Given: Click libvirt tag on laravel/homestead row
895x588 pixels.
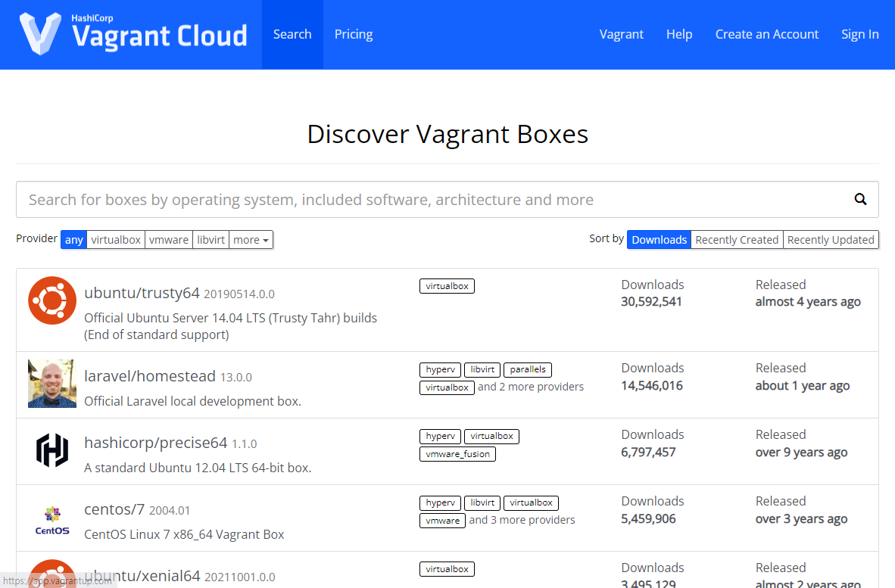Looking at the screenshot, I should point(482,369).
